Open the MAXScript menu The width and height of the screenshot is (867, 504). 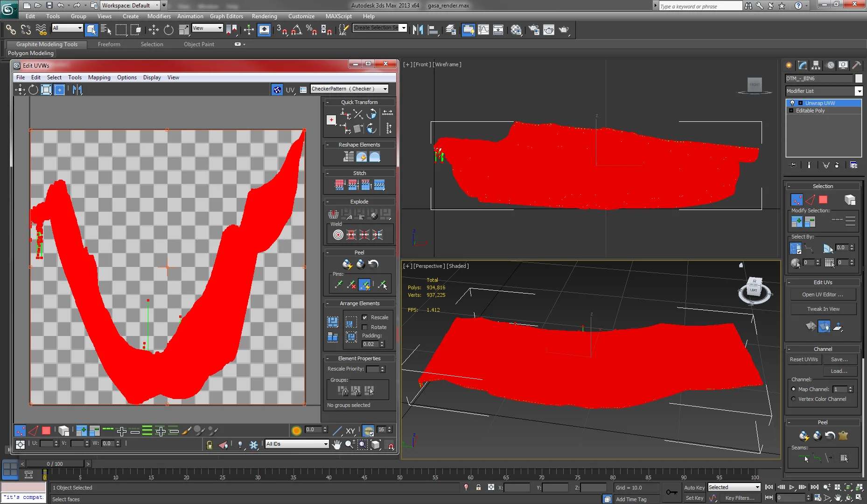(339, 16)
